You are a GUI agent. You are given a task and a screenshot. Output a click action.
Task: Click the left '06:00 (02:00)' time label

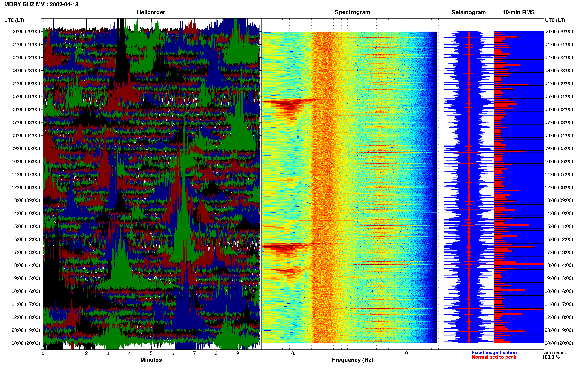point(26,109)
